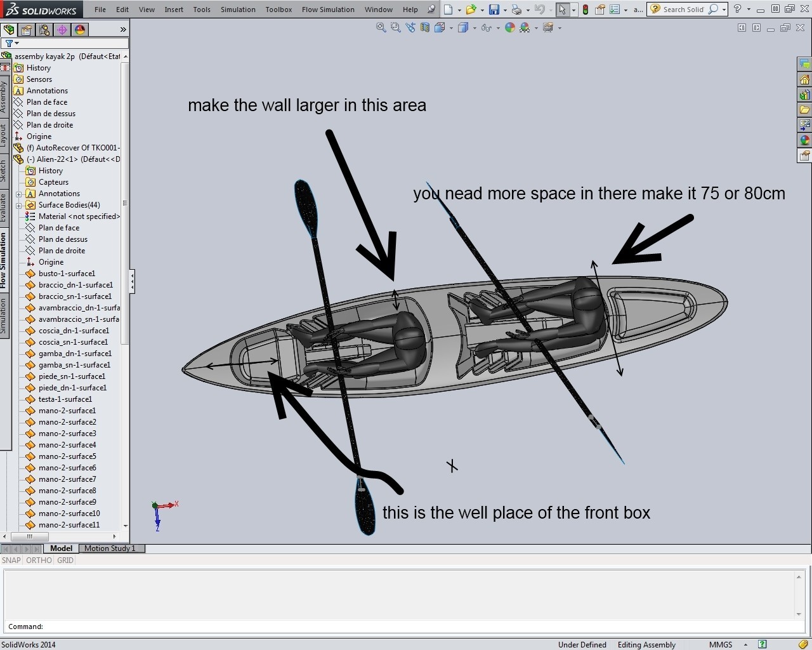Click the Hide/Show Items glasses icon
Screen dimensions: 812x650
coord(486,27)
